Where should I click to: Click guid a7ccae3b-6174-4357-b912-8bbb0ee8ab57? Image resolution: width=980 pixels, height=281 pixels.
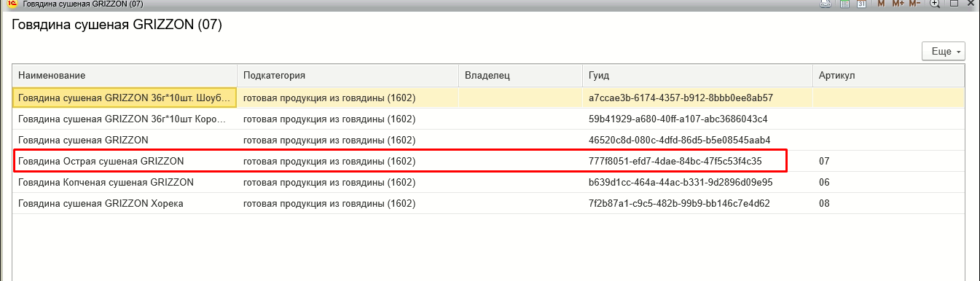coord(681,98)
